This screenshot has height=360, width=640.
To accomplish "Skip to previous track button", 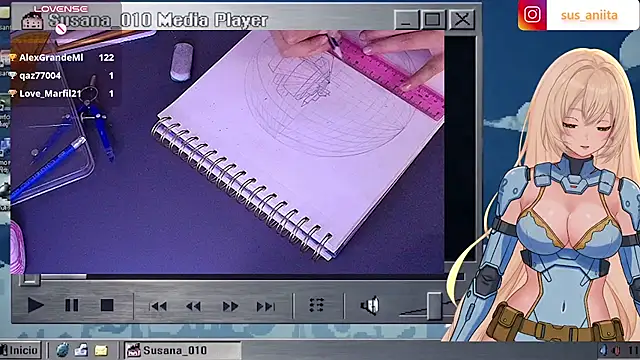I will pyautogui.click(x=158, y=306).
